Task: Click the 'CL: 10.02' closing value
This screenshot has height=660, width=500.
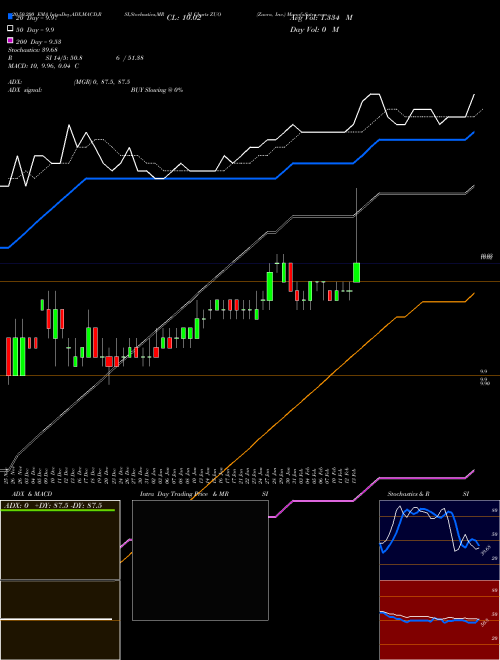Action: coord(184,18)
